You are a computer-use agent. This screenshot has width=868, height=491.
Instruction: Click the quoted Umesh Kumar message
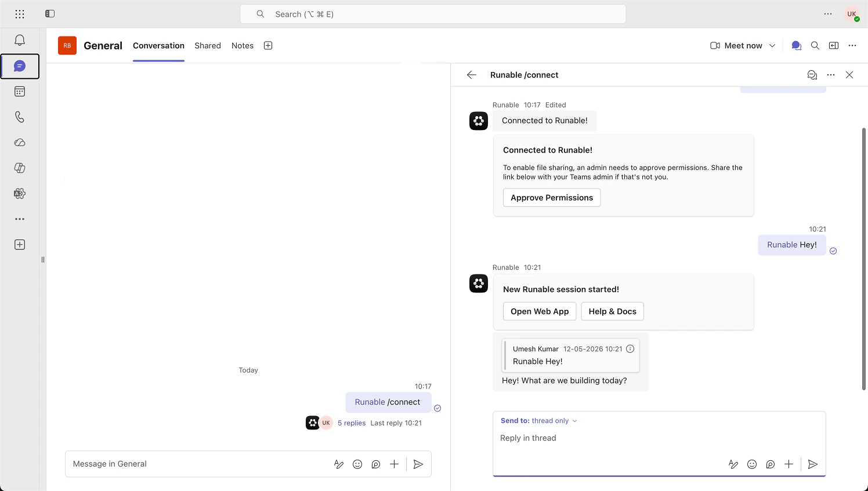[x=571, y=355]
